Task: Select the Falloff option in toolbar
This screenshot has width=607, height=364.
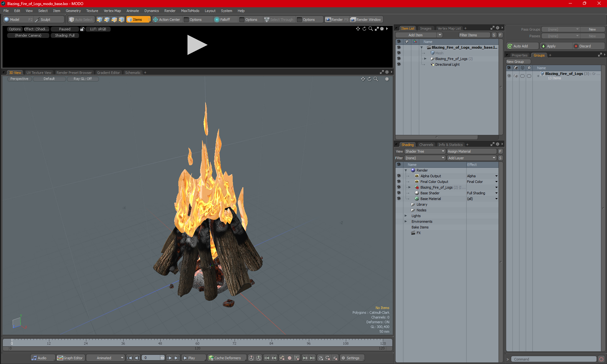Action: tap(223, 19)
